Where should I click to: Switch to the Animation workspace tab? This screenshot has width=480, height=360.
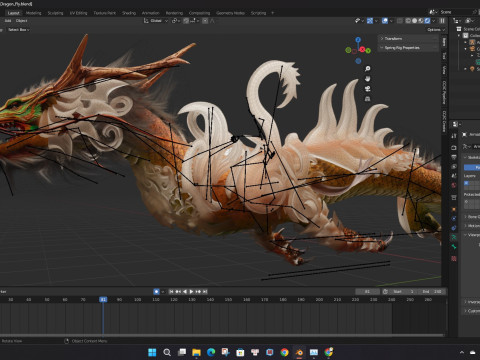point(151,13)
